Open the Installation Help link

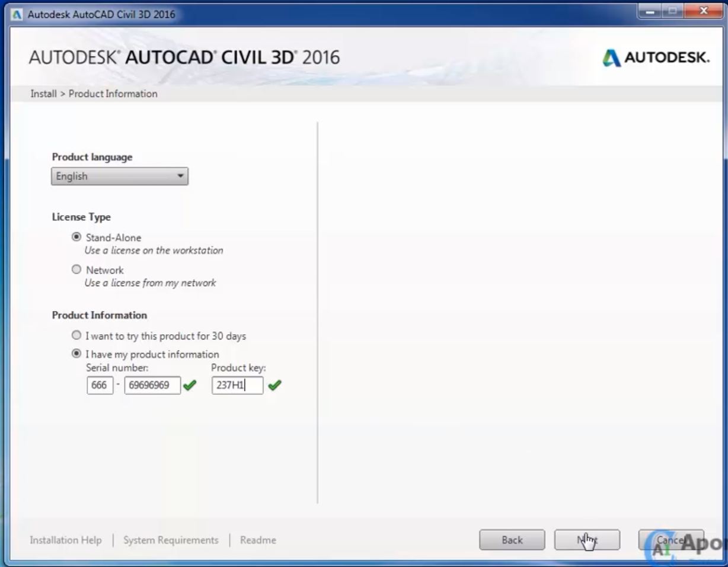click(66, 540)
